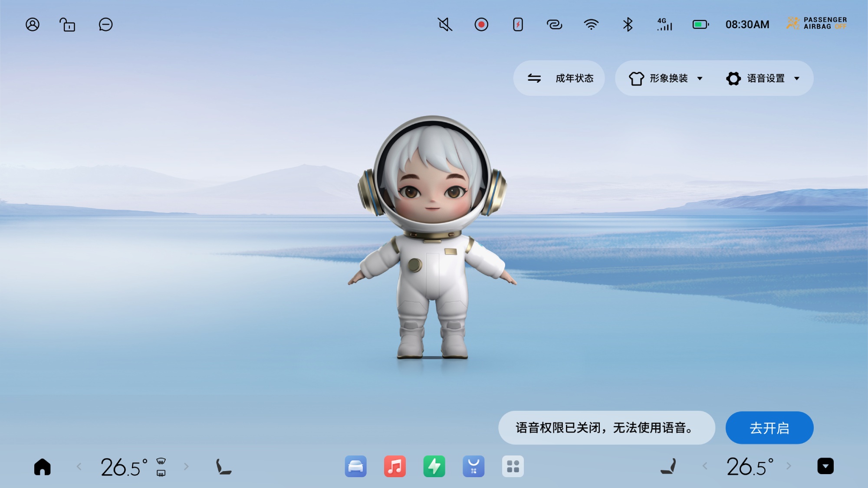Open driver seat settings icon
This screenshot has width=868, height=488.
(x=223, y=467)
